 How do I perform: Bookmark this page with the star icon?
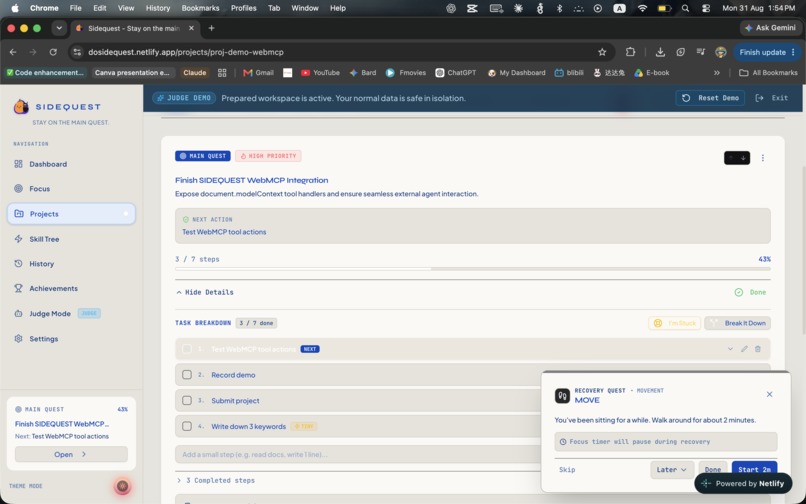click(x=602, y=52)
